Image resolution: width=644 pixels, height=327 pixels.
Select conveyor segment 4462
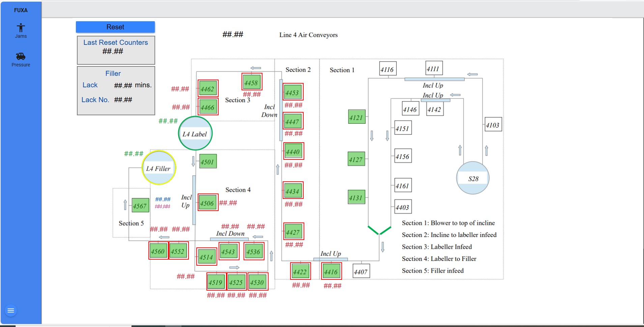(x=207, y=88)
